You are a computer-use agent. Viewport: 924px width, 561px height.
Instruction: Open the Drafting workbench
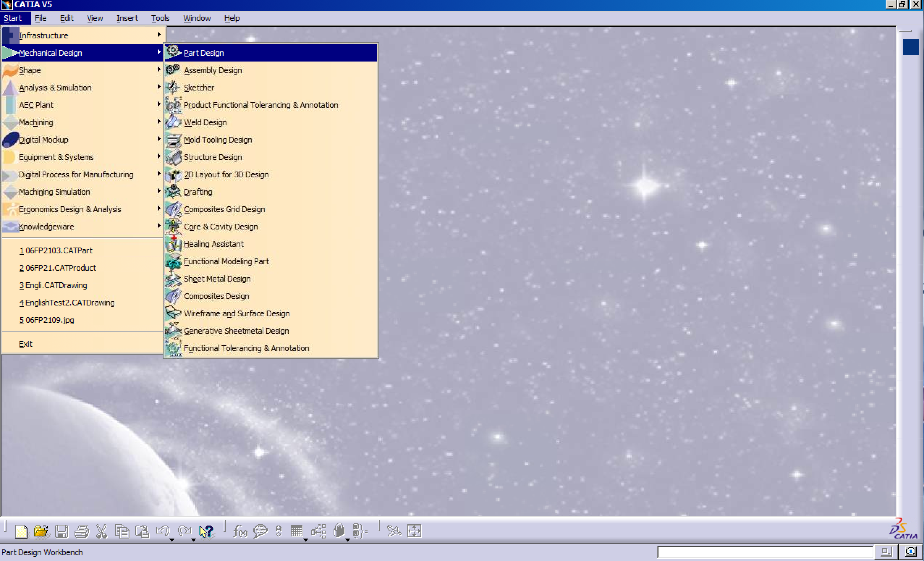point(271,192)
